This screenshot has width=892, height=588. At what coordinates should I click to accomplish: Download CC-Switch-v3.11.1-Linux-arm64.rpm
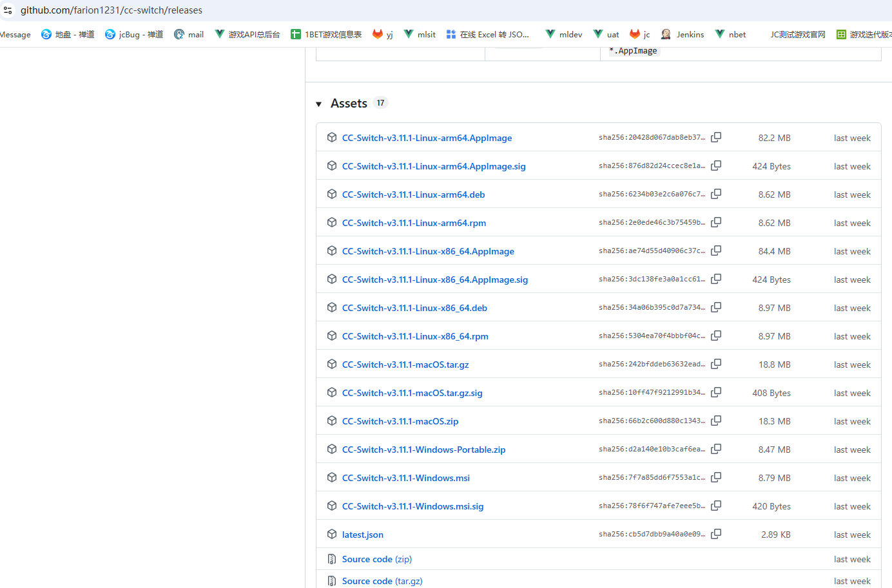[414, 223]
